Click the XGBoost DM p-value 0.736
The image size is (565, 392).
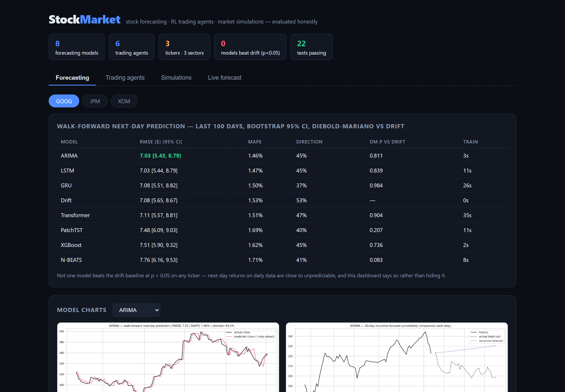[x=376, y=245]
